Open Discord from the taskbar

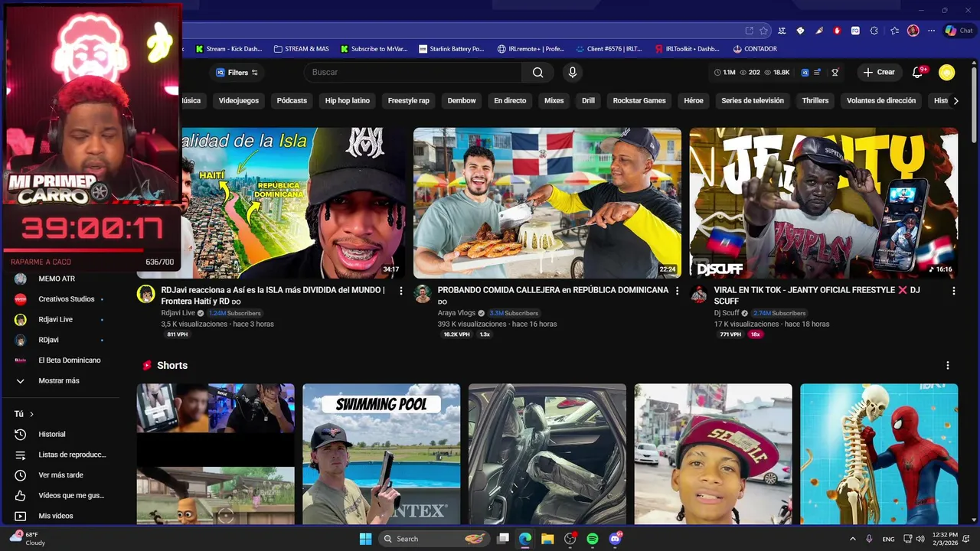[x=615, y=539]
